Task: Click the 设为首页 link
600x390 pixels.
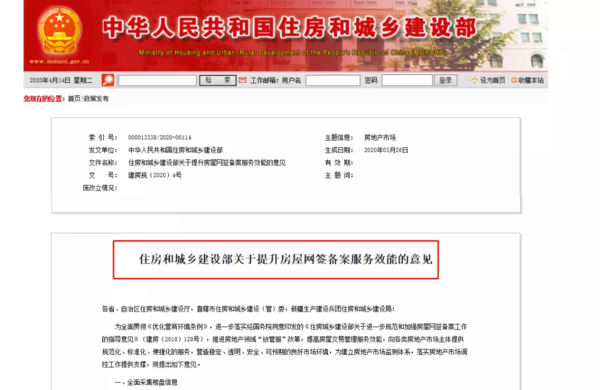Action: pyautogui.click(x=492, y=80)
